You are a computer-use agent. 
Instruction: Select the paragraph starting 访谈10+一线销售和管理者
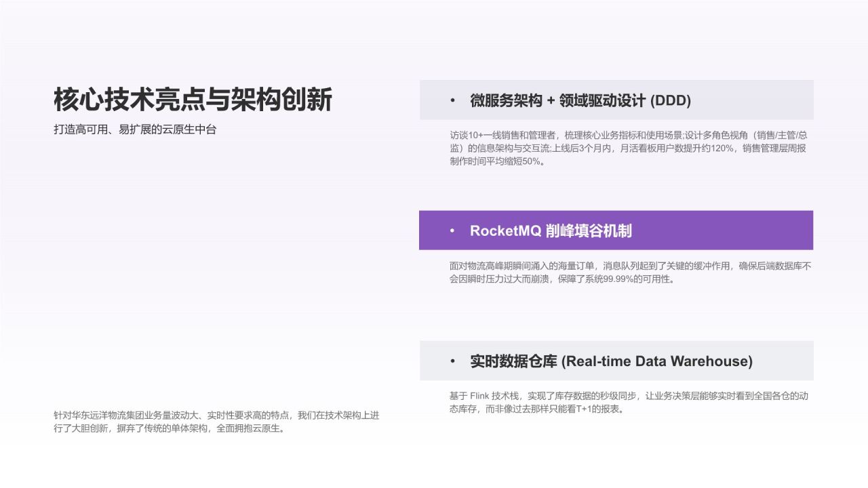tap(628, 148)
